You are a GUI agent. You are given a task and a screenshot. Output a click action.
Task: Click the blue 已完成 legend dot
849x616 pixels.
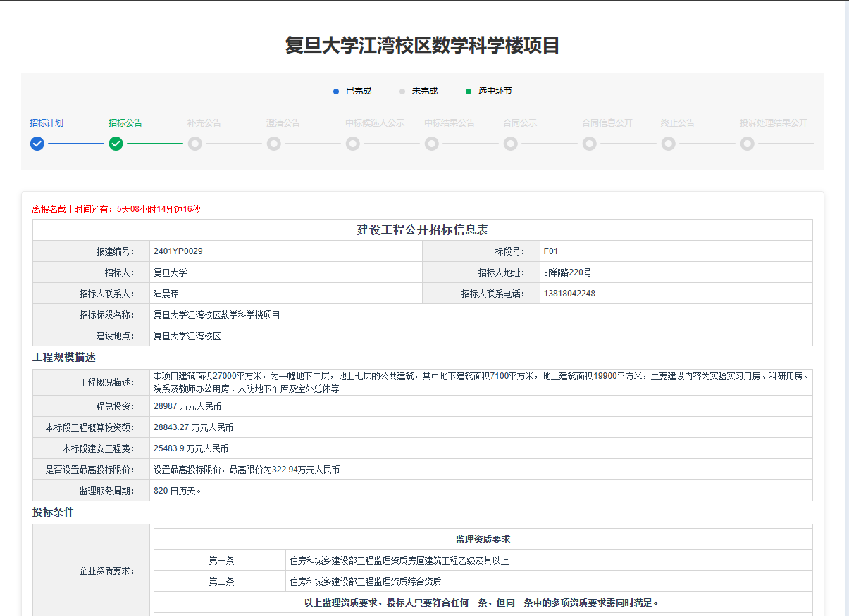pos(336,92)
